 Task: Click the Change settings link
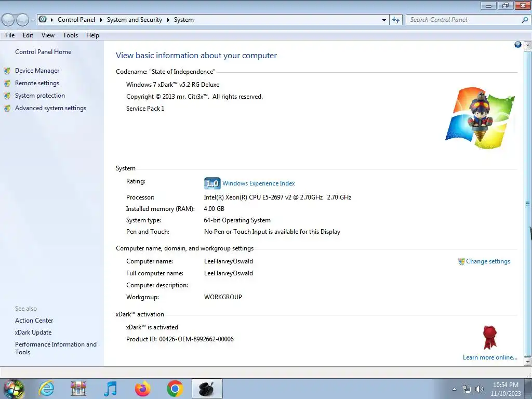(488, 261)
